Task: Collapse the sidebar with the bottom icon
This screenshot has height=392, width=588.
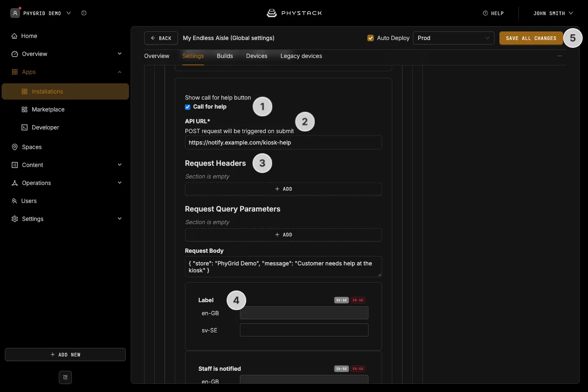Action: (x=65, y=377)
